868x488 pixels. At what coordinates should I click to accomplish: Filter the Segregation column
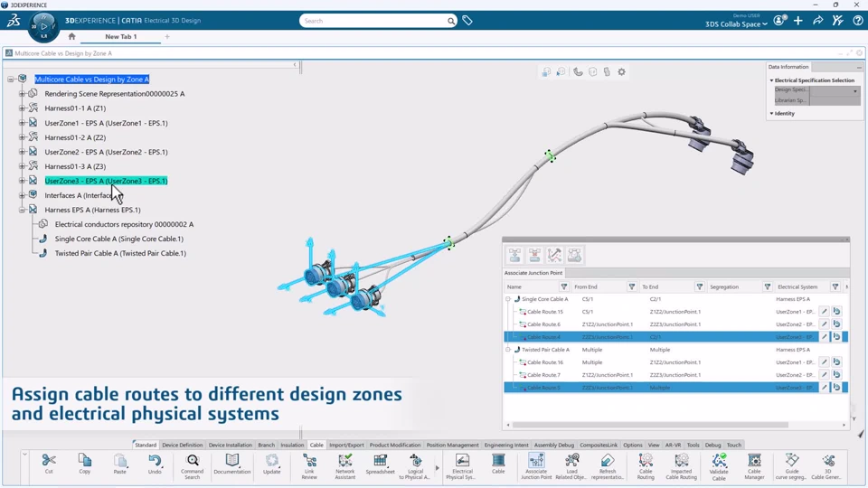pyautogui.click(x=768, y=286)
